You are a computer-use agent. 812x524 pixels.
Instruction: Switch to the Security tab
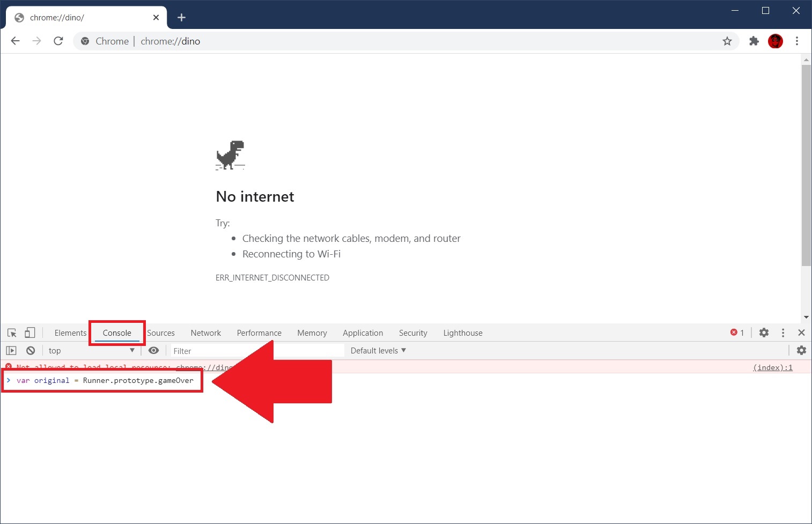413,333
